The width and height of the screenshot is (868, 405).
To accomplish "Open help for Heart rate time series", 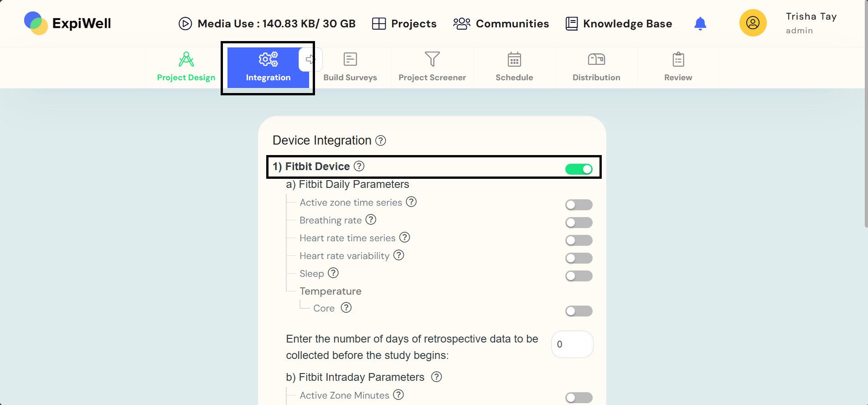I will pyautogui.click(x=405, y=237).
